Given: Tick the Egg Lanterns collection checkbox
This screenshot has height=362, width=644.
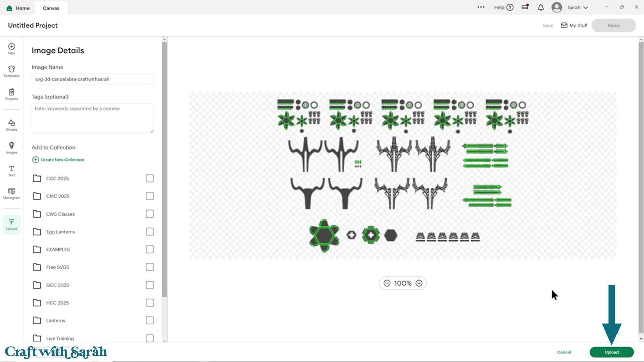Looking at the screenshot, I should point(150,232).
